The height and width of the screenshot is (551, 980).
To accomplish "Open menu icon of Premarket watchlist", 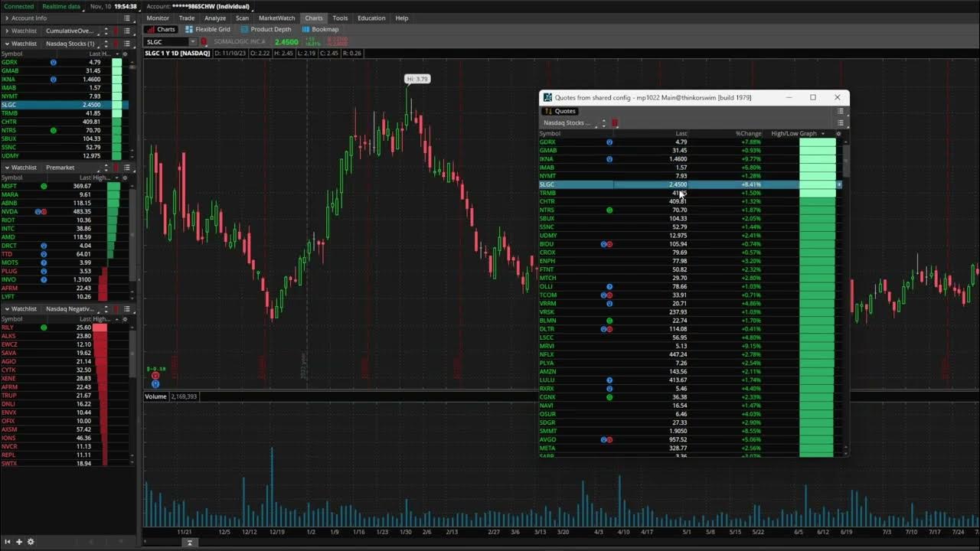I will [x=127, y=167].
